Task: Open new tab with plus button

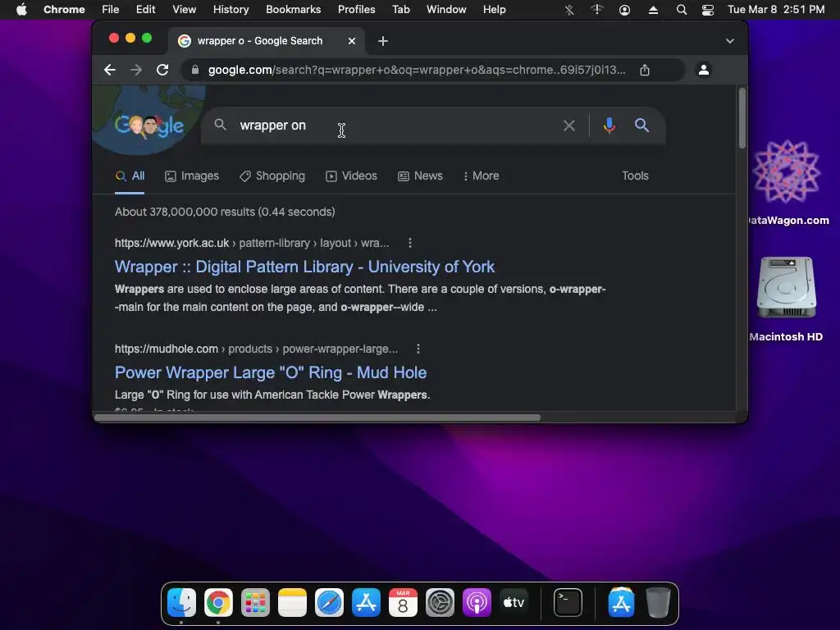Action: [382, 41]
